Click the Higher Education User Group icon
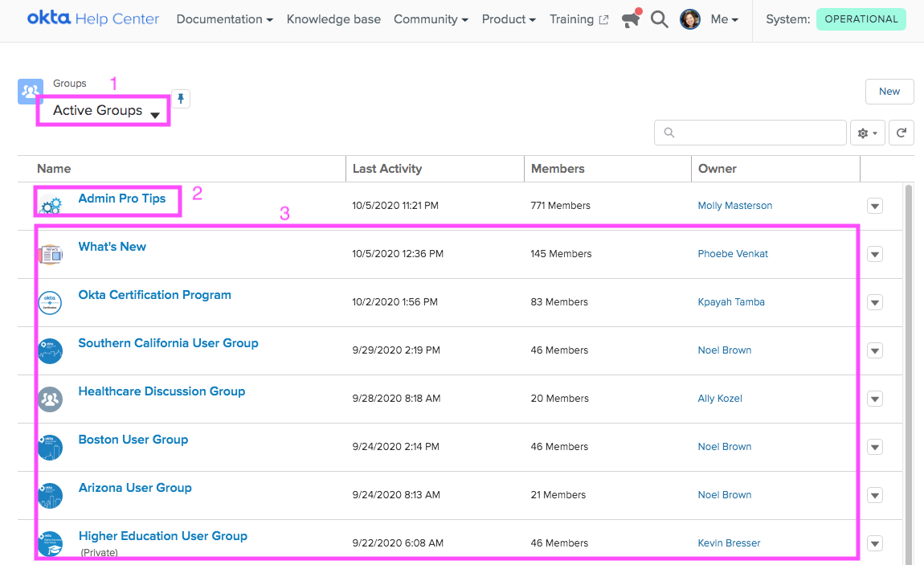The height and width of the screenshot is (565, 924). point(50,544)
